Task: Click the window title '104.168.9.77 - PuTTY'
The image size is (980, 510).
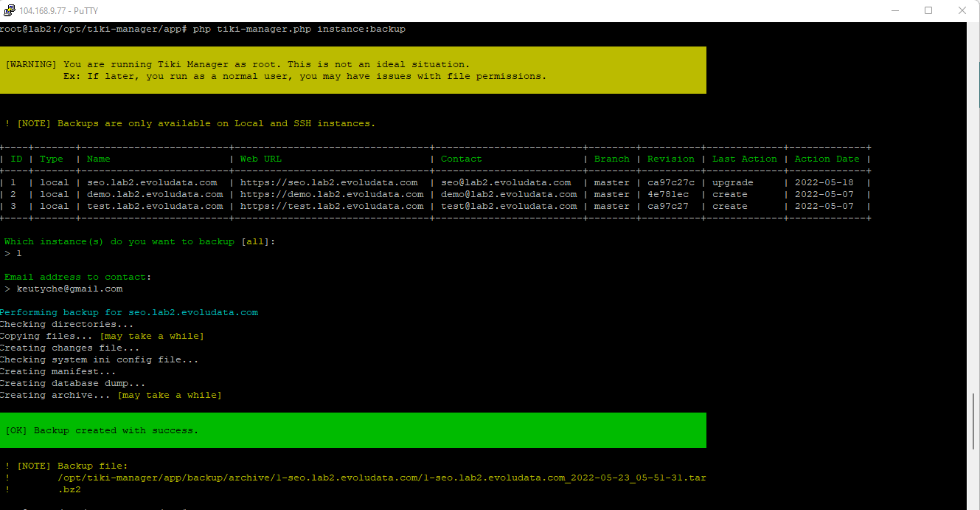Action: [58, 11]
